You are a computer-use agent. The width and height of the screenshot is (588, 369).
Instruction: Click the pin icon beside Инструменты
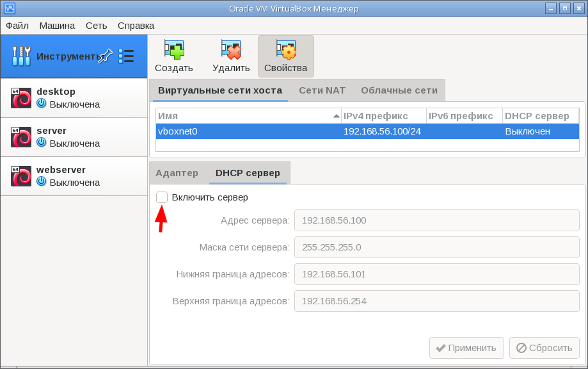click(106, 56)
